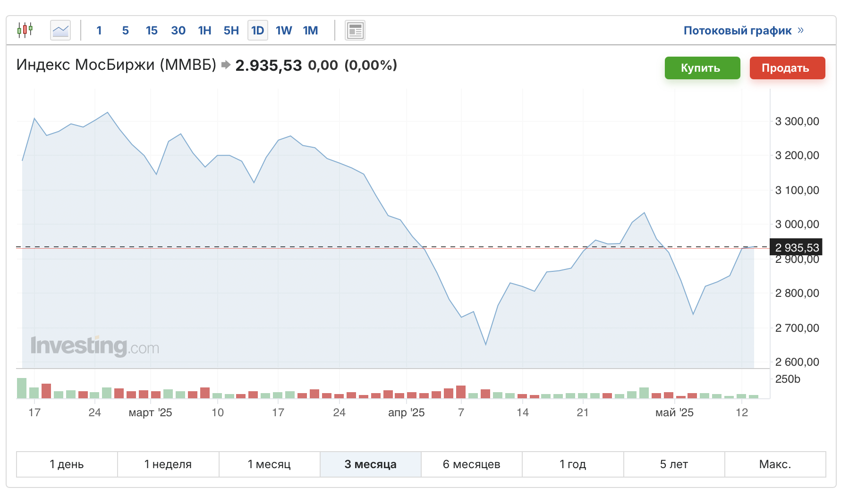
Task: Choose the 1W weekly interval
Action: (284, 31)
